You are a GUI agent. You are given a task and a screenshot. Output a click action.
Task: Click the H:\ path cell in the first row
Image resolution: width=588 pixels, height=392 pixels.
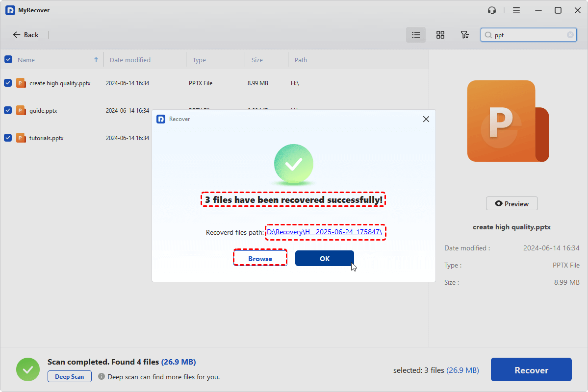tap(295, 83)
